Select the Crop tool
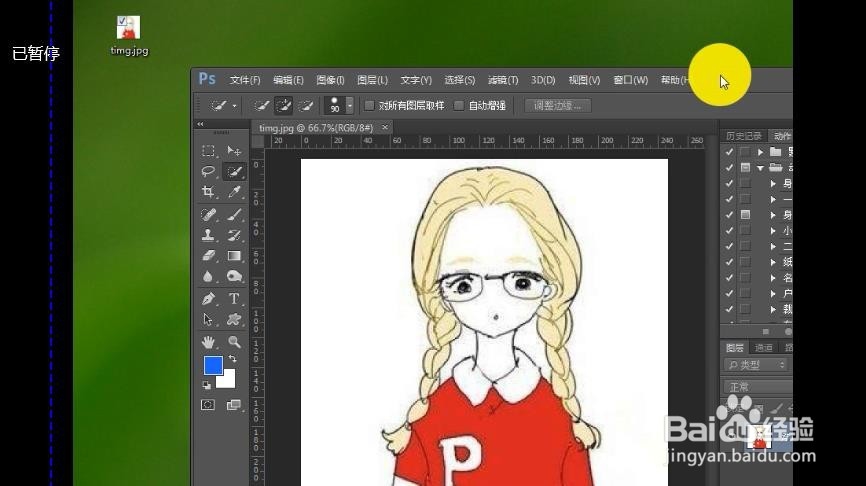This screenshot has height=486, width=866. point(208,192)
